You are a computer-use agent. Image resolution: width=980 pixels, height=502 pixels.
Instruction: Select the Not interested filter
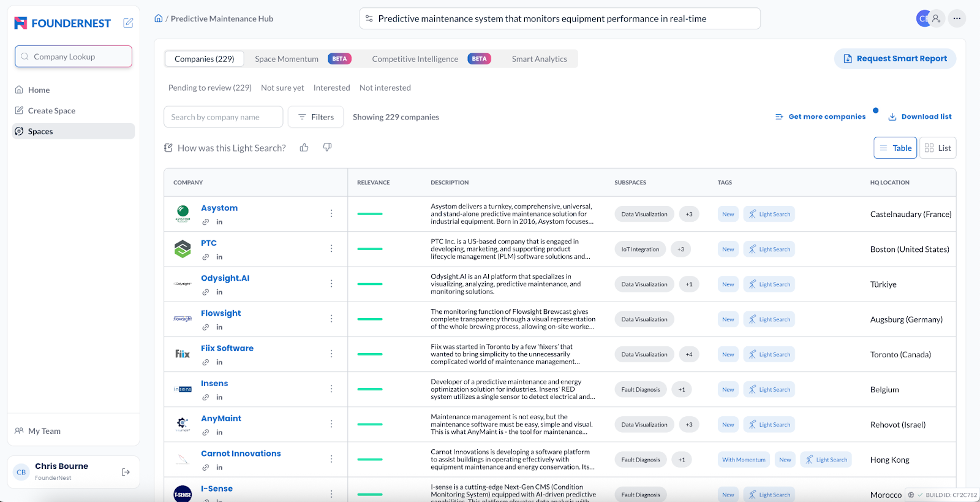tap(385, 88)
